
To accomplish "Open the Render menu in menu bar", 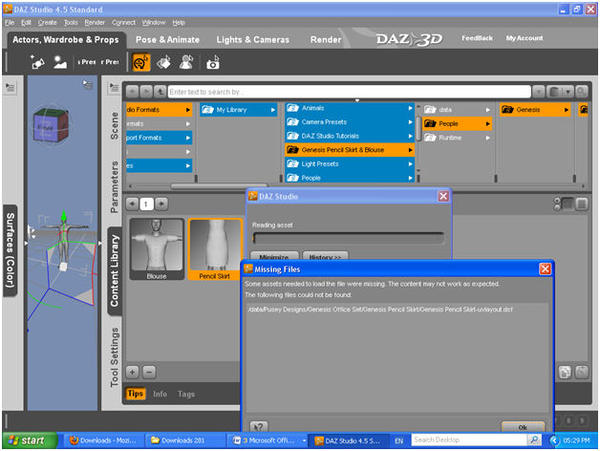I will click(x=95, y=23).
